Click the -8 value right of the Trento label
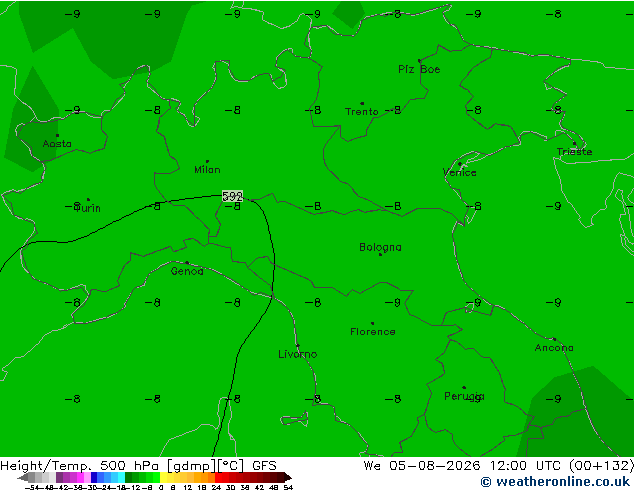 pos(393,110)
